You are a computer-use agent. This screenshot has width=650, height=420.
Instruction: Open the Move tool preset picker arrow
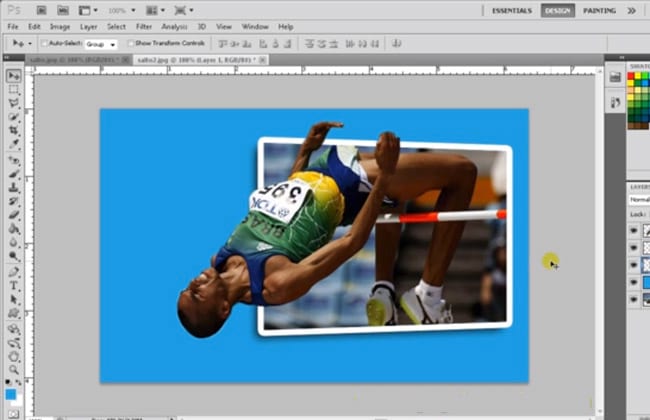point(30,44)
